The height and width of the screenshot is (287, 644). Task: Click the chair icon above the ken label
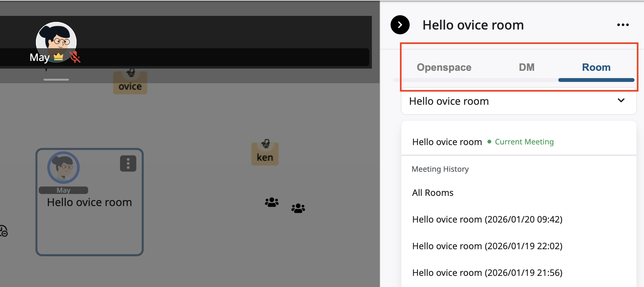(x=265, y=144)
